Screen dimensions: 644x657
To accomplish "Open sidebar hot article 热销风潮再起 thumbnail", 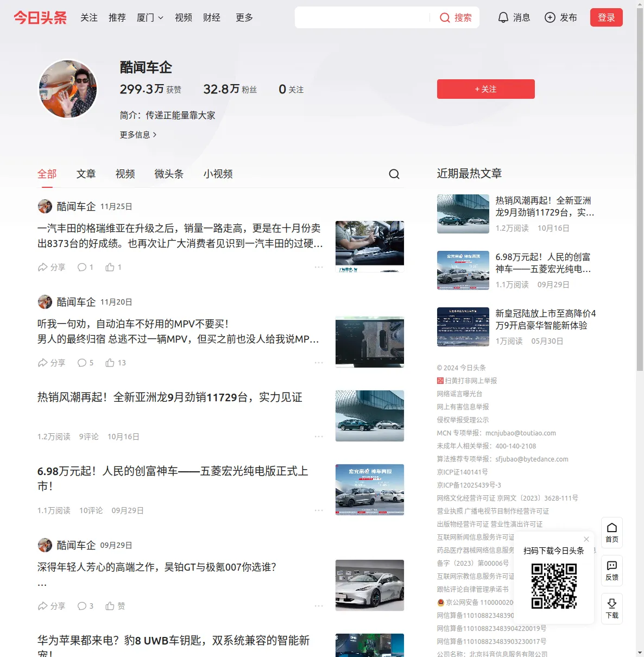I will point(463,214).
